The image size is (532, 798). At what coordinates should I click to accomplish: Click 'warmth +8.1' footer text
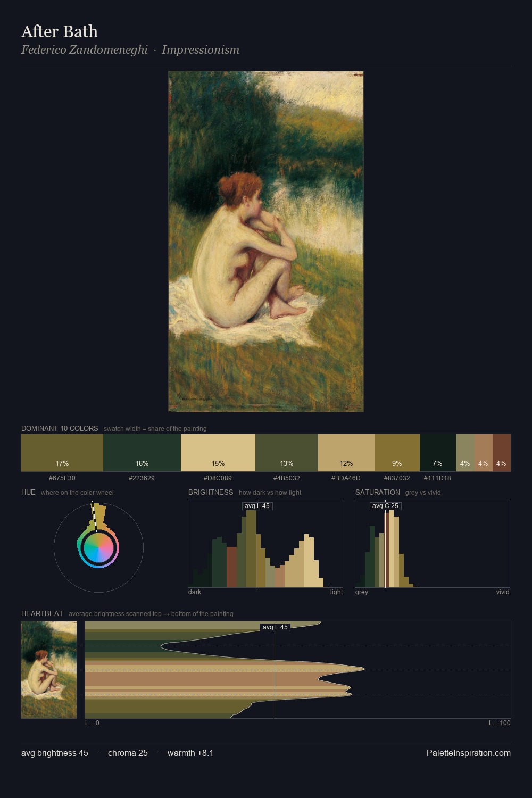point(190,753)
